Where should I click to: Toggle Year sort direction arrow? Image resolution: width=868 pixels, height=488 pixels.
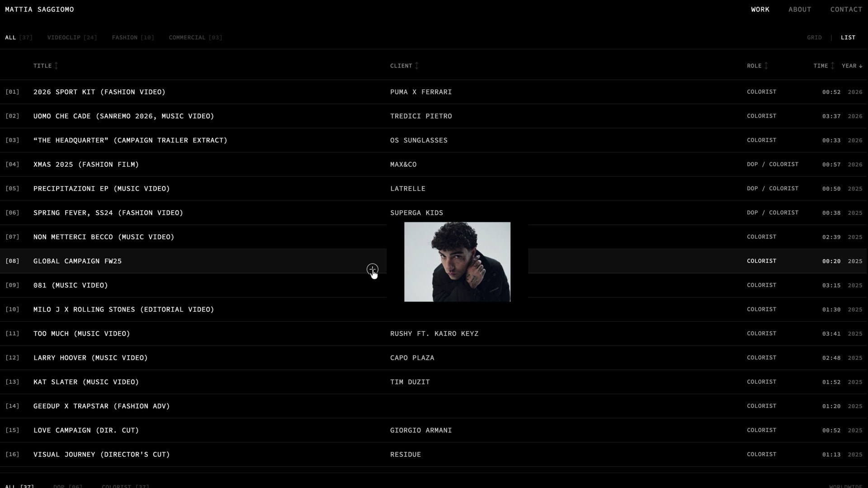pyautogui.click(x=861, y=66)
